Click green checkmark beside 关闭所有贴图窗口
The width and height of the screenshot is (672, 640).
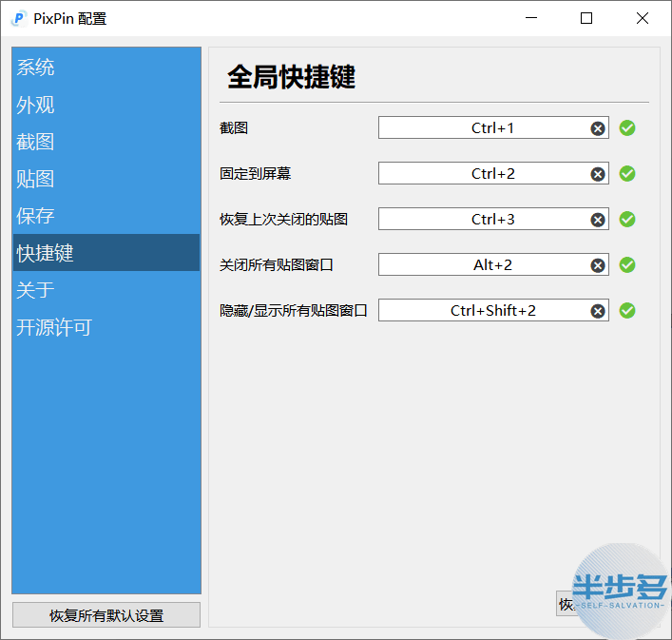[627, 265]
